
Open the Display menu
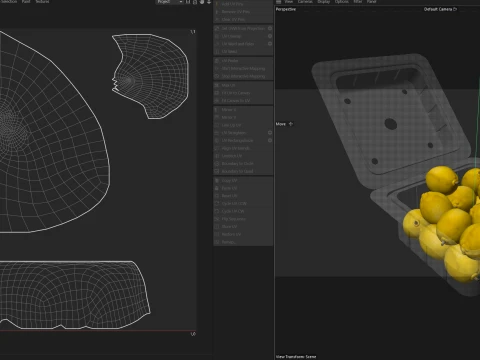click(x=323, y=2)
